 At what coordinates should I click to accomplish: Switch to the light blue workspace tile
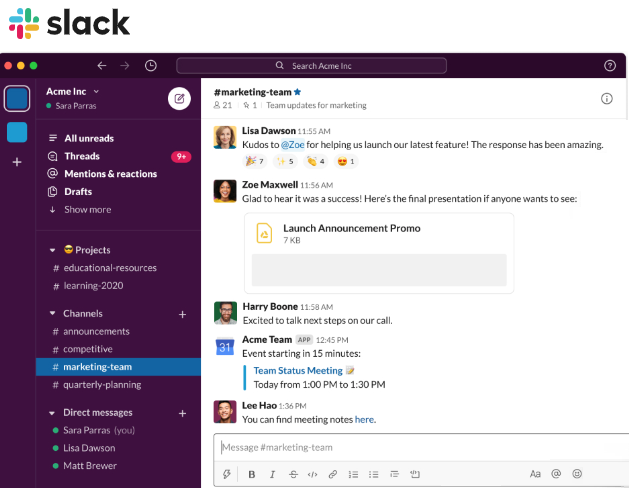(17, 132)
